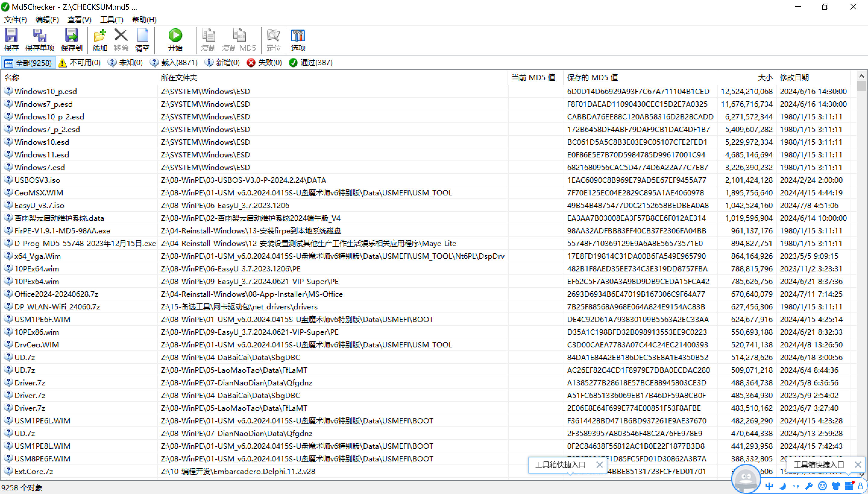Click the lock icon in input bar
The width and height of the screenshot is (868, 494).
[x=860, y=486]
